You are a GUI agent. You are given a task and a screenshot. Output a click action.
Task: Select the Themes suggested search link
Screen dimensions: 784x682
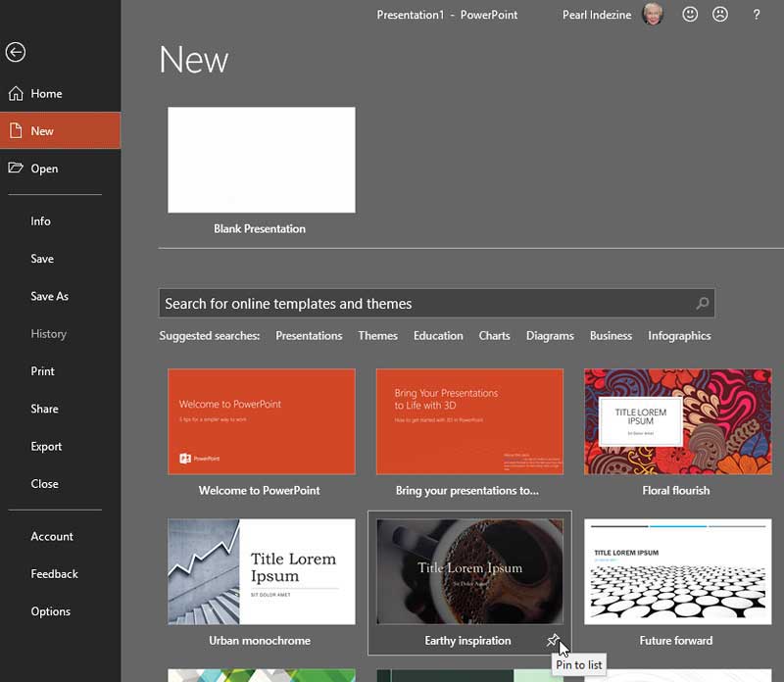[x=377, y=335]
